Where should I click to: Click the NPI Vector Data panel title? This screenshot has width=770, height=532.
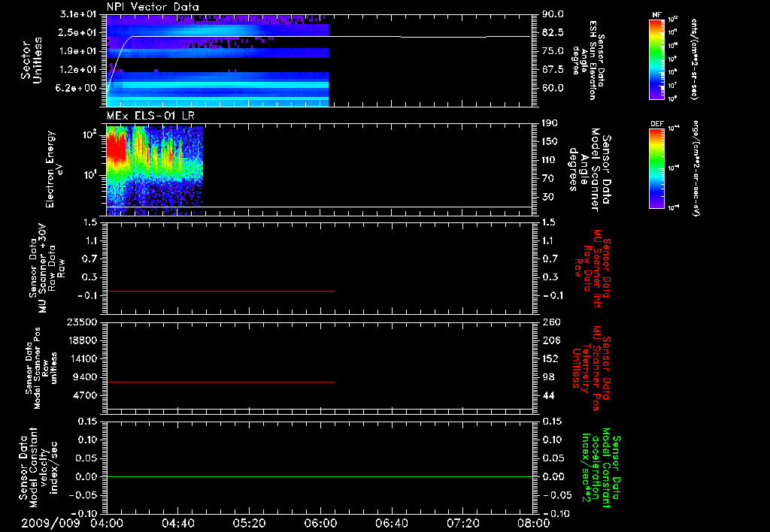(x=153, y=7)
